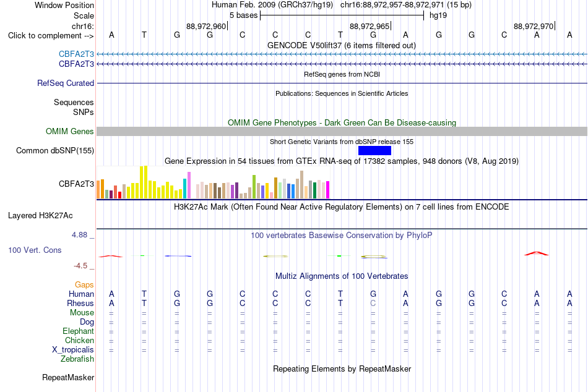Click 'Click to complement -->' label

click(51, 36)
